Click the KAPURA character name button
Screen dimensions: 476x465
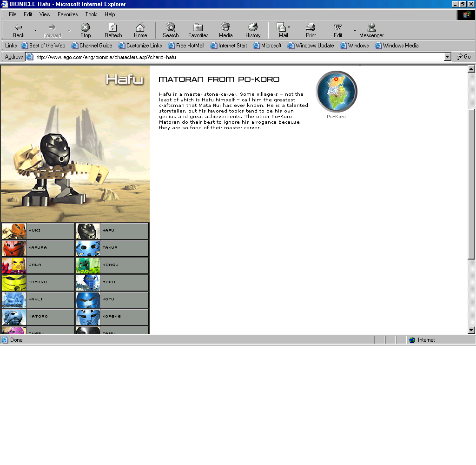pos(50,248)
